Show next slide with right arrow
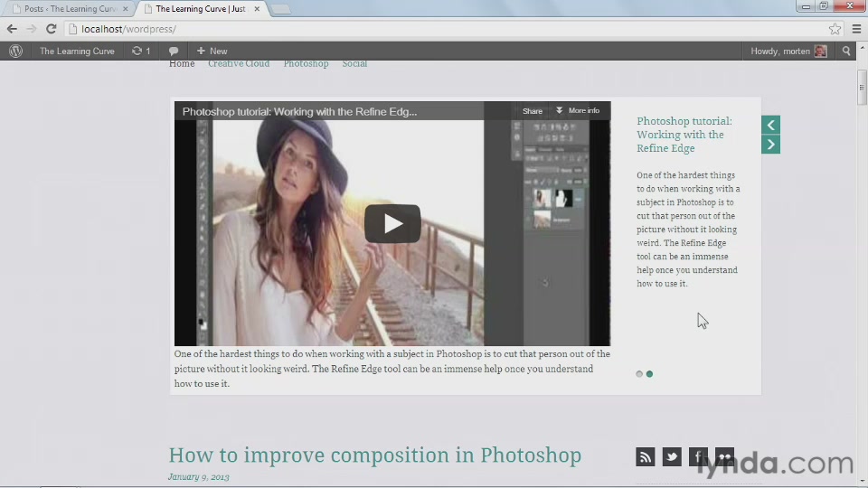This screenshot has width=868, height=488. 770,145
